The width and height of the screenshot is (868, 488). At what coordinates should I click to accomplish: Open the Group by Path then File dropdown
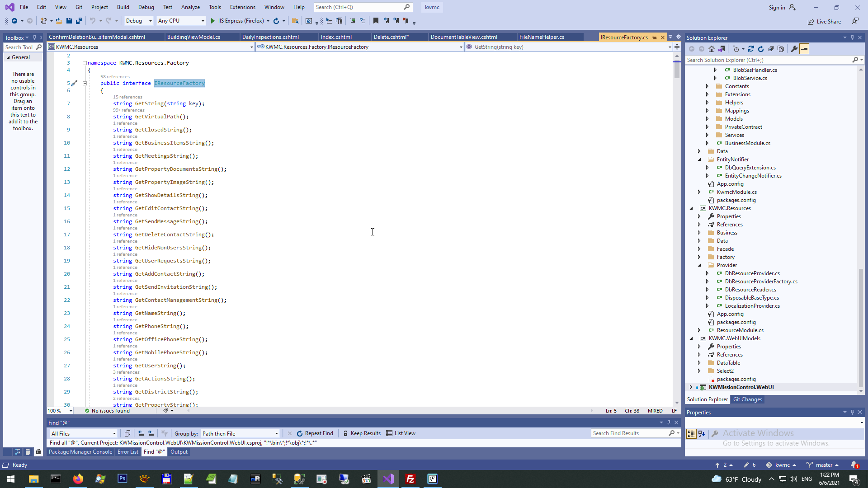click(241, 433)
